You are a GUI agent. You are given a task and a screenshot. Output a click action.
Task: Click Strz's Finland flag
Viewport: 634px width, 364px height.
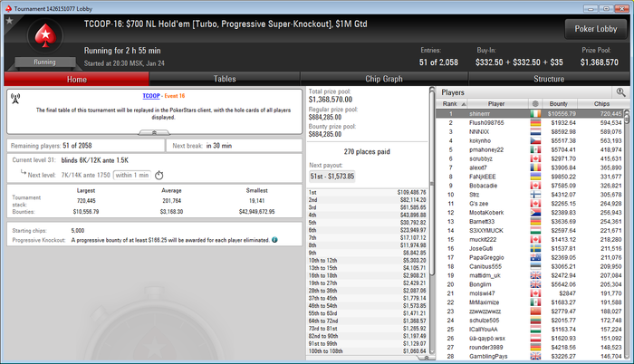pos(535,195)
